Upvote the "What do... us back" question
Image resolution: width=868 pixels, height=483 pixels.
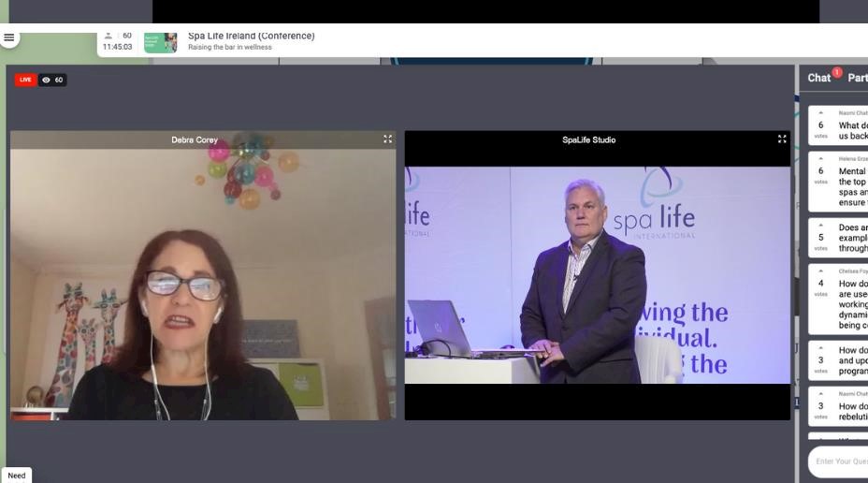[821, 113]
